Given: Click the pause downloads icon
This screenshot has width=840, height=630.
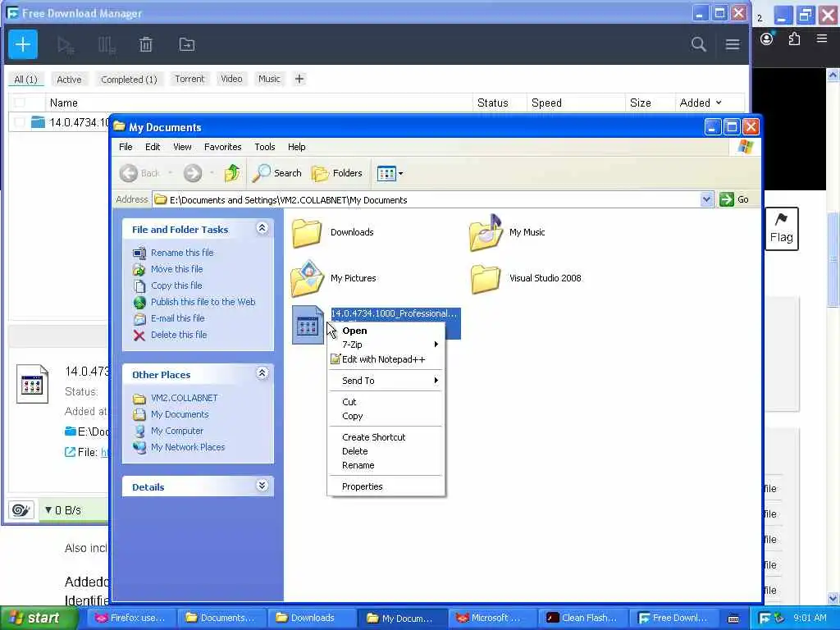Looking at the screenshot, I should click(107, 45).
